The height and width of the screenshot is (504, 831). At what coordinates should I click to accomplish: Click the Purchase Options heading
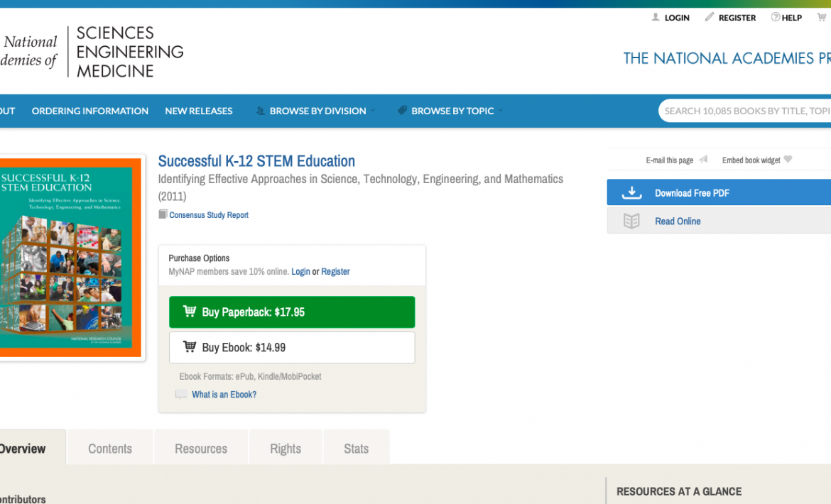point(199,258)
